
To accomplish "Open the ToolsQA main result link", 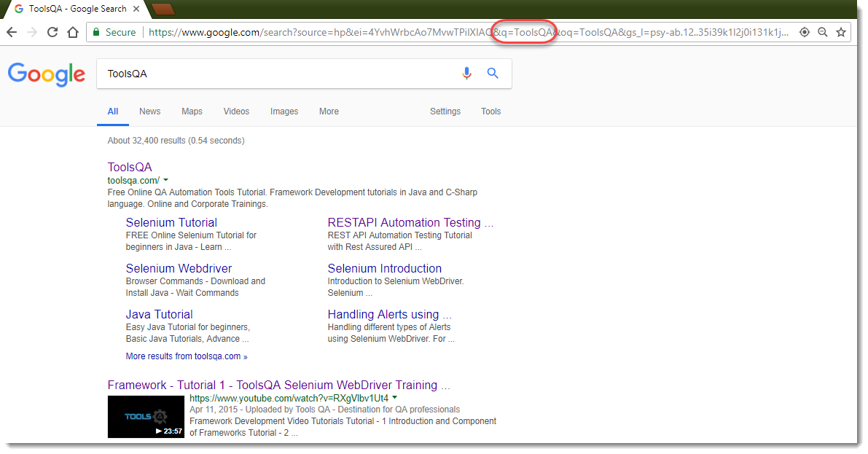I will [130, 167].
